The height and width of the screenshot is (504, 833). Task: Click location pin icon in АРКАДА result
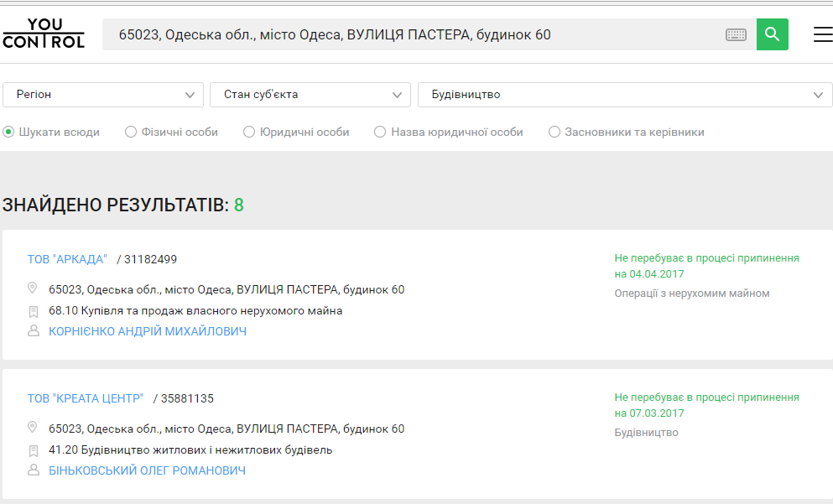pyautogui.click(x=34, y=288)
